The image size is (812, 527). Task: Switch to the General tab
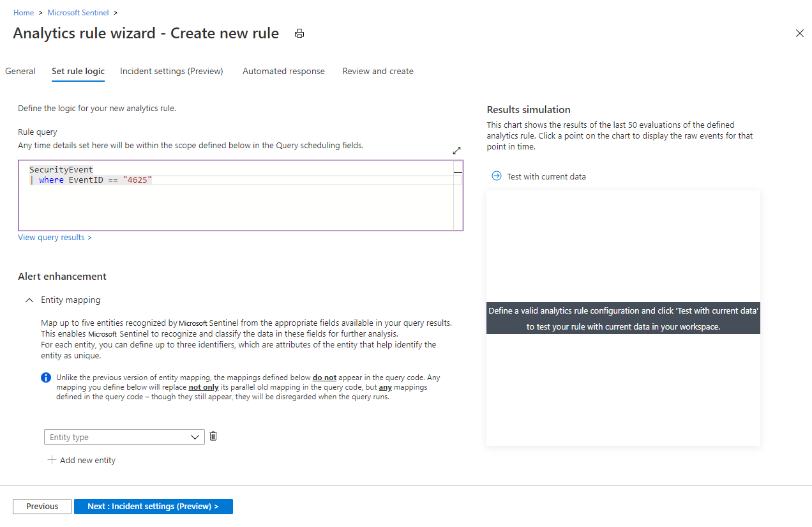click(x=20, y=72)
